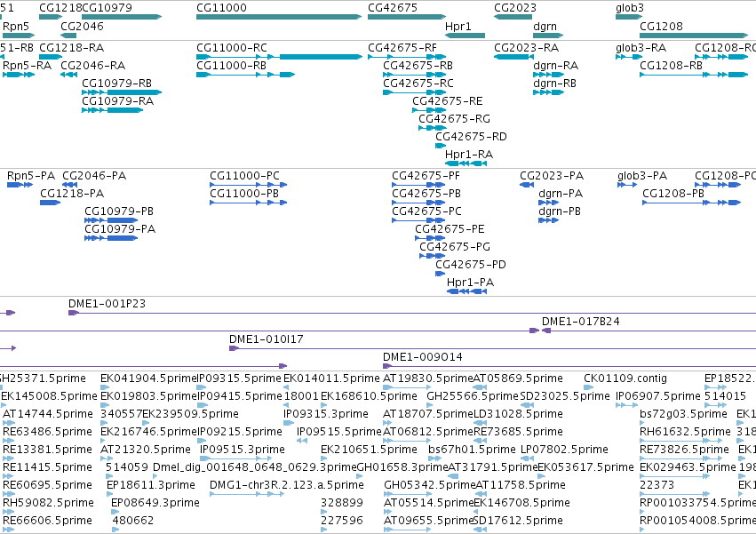Screen dimensions: 756x534
Task: Select EST IP06907.5prime
Action: pyautogui.click(x=657, y=396)
